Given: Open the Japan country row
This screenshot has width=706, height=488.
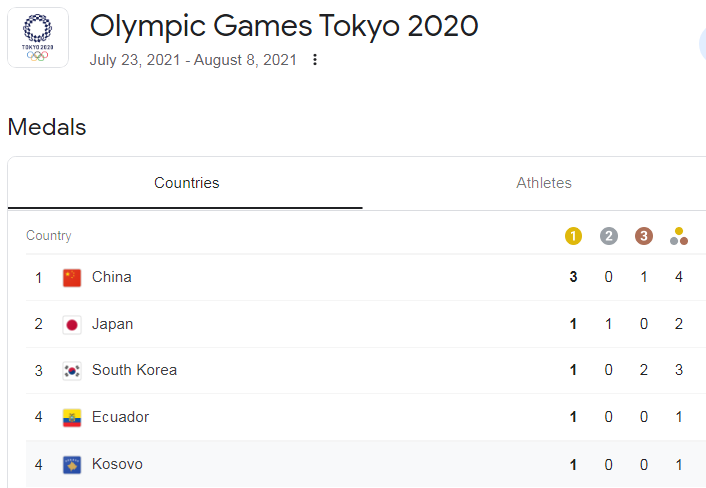Looking at the screenshot, I should 112,324.
